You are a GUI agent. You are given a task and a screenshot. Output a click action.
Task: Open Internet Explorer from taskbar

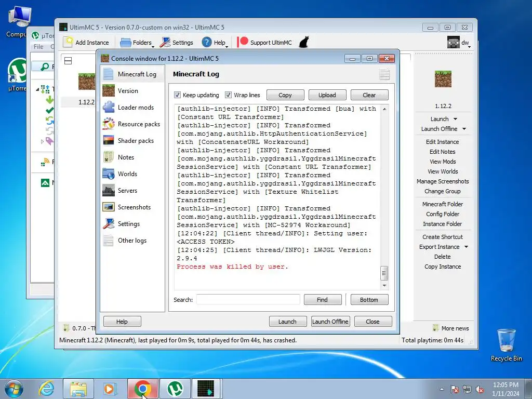[46, 389]
